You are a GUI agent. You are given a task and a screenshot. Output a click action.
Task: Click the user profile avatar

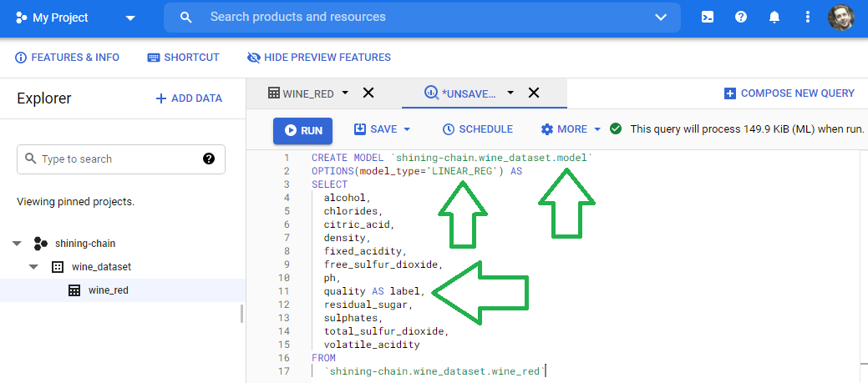click(841, 18)
